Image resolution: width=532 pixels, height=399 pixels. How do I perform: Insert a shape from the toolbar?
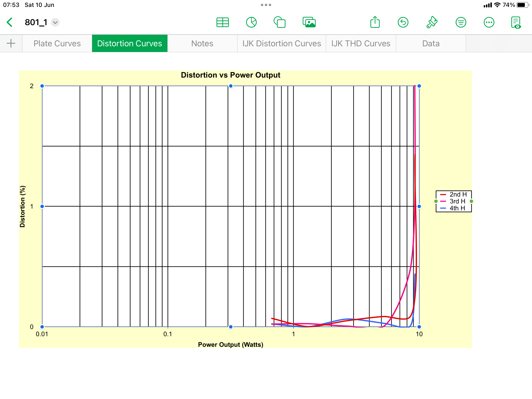click(280, 22)
